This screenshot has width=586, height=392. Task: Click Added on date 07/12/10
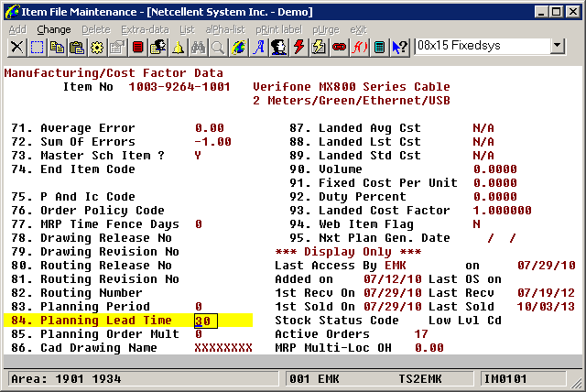[x=393, y=279]
